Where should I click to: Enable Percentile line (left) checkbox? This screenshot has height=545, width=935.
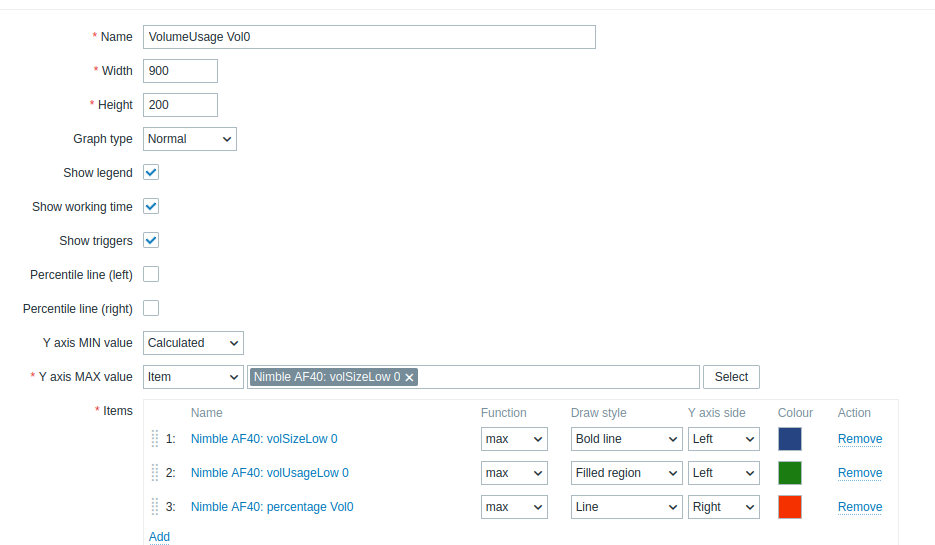151,274
